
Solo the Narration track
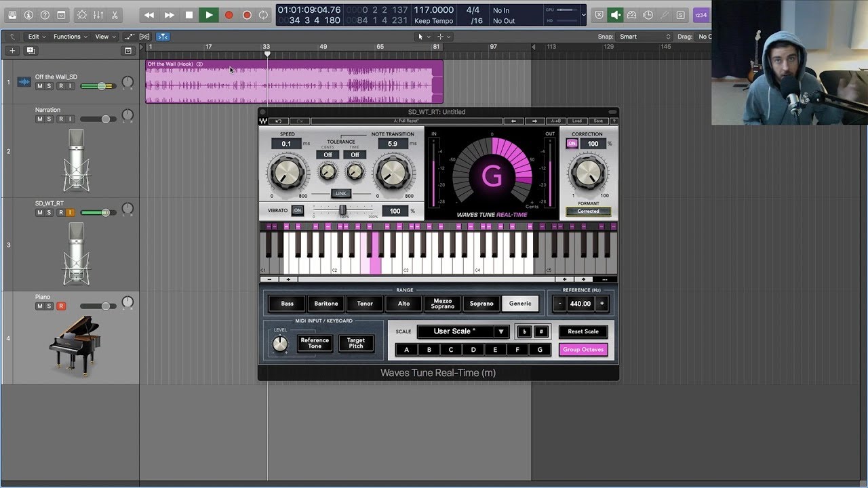[50, 119]
